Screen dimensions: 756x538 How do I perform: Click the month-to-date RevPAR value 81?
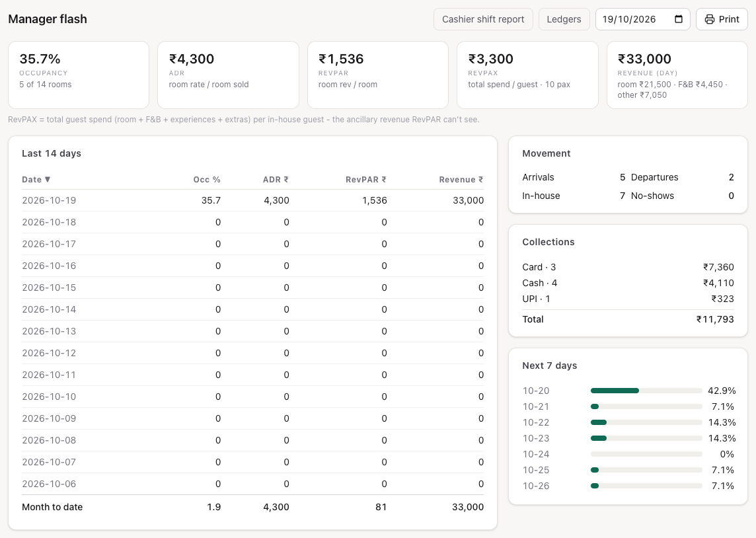(381, 507)
